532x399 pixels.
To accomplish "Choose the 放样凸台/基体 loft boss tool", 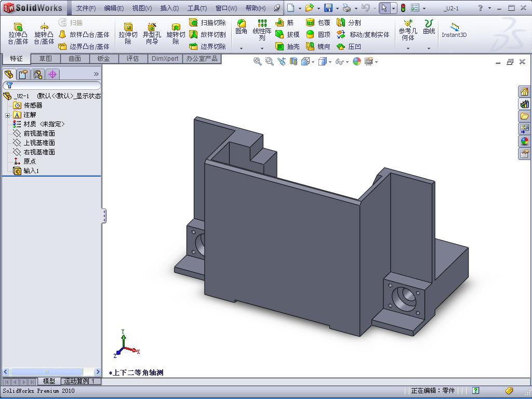I will click(84, 34).
